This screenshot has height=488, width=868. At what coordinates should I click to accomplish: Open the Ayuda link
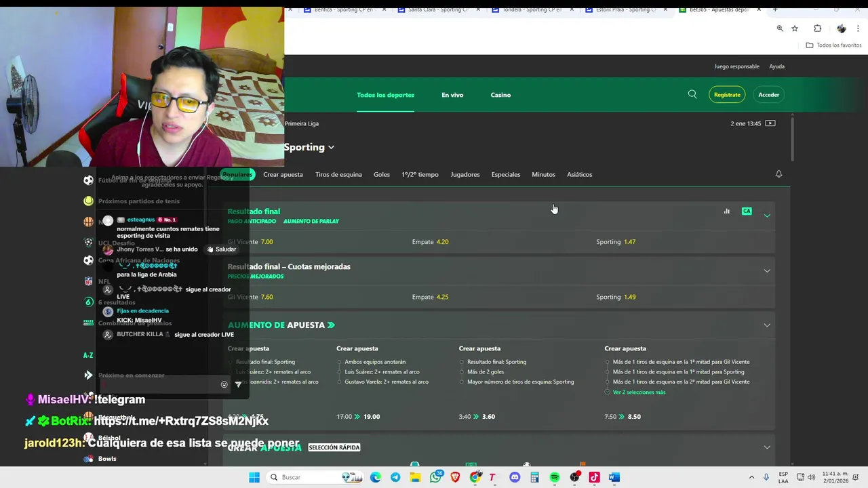point(776,66)
